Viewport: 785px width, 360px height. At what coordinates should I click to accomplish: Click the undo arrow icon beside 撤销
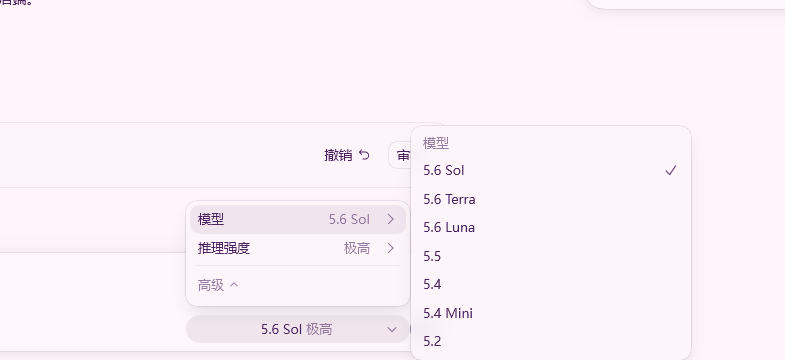[364, 155]
